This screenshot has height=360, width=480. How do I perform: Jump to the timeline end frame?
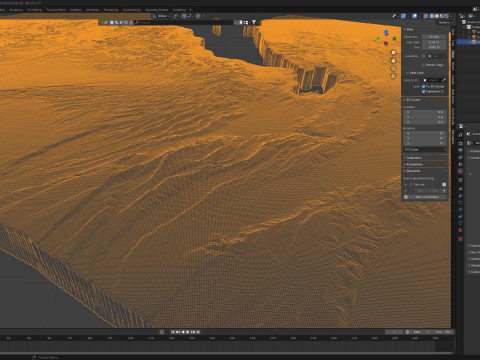point(198,332)
